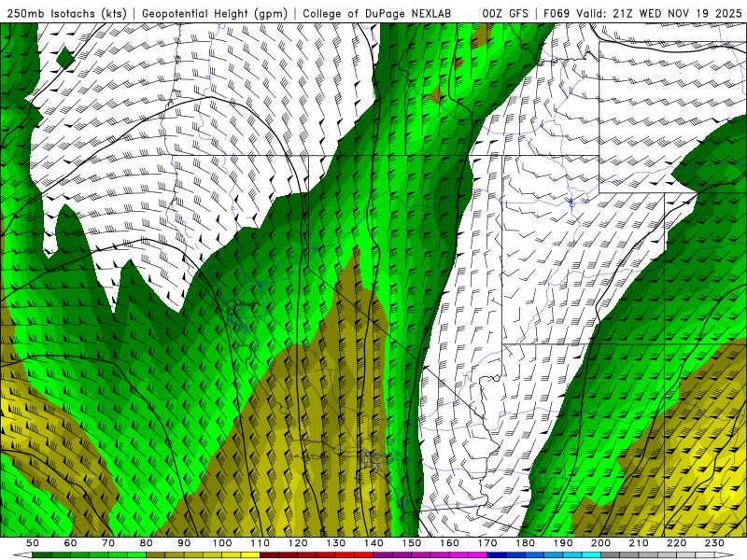The width and height of the screenshot is (747, 560).
Task: Click the colorbar label '80'
Action: click(147, 543)
